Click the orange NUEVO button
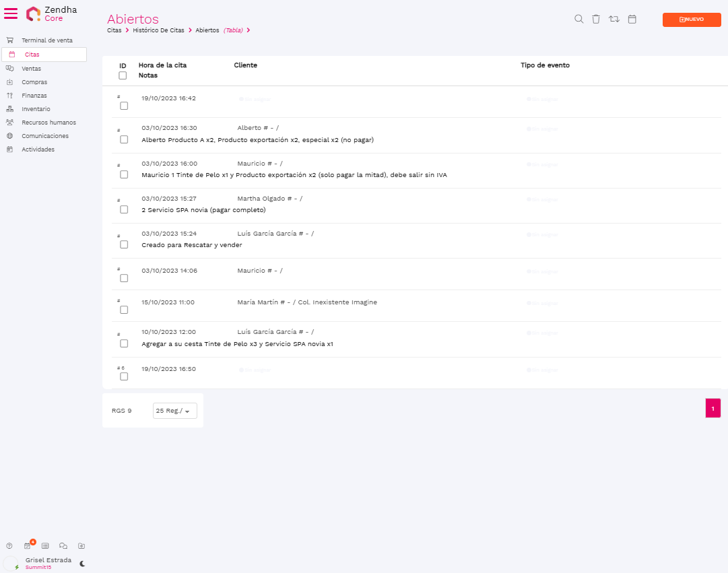Screen dimensions: 728x573 (x=692, y=20)
